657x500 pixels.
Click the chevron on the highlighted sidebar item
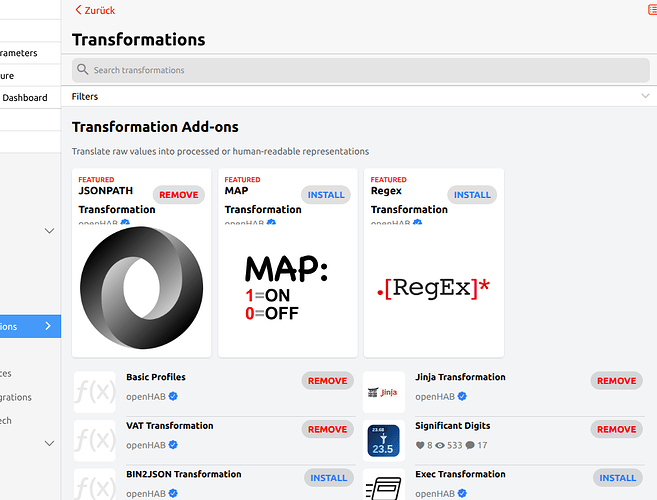48,326
